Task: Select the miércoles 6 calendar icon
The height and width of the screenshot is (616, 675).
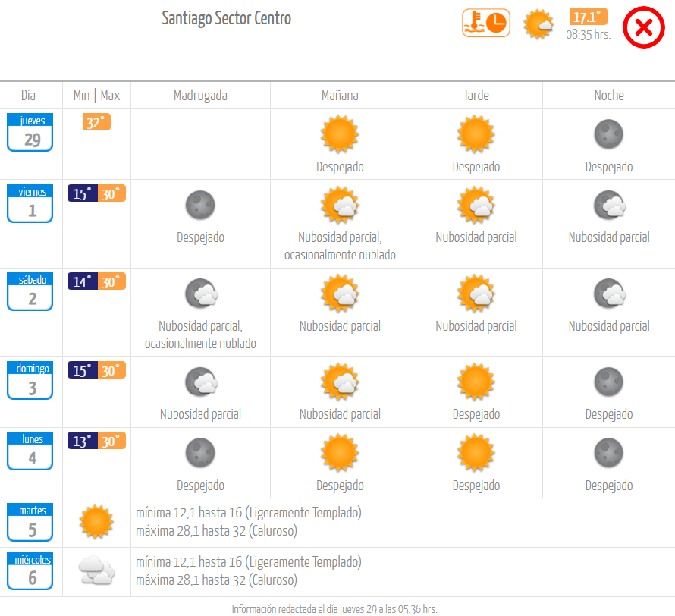Action: click(30, 570)
